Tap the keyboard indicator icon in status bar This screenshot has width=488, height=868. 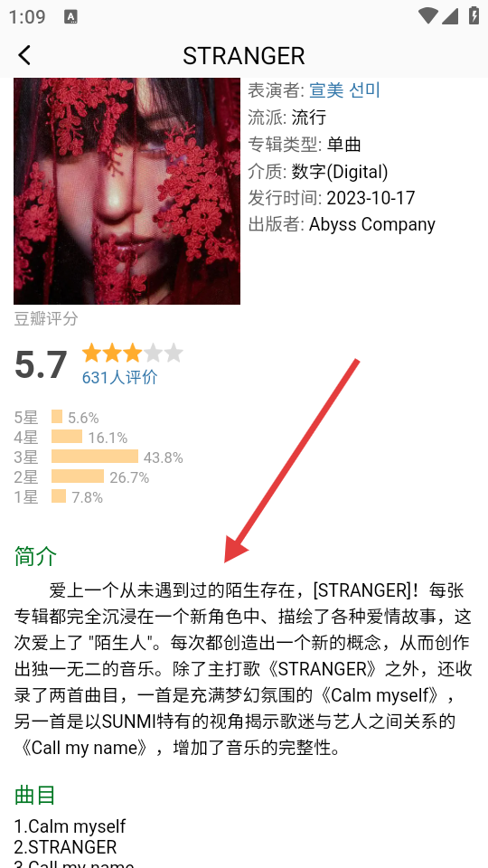(70, 16)
